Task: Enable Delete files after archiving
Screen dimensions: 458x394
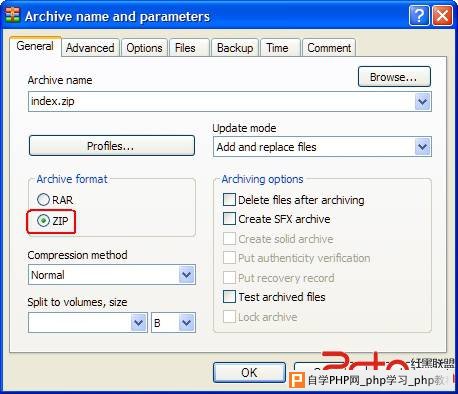Action: point(294,200)
